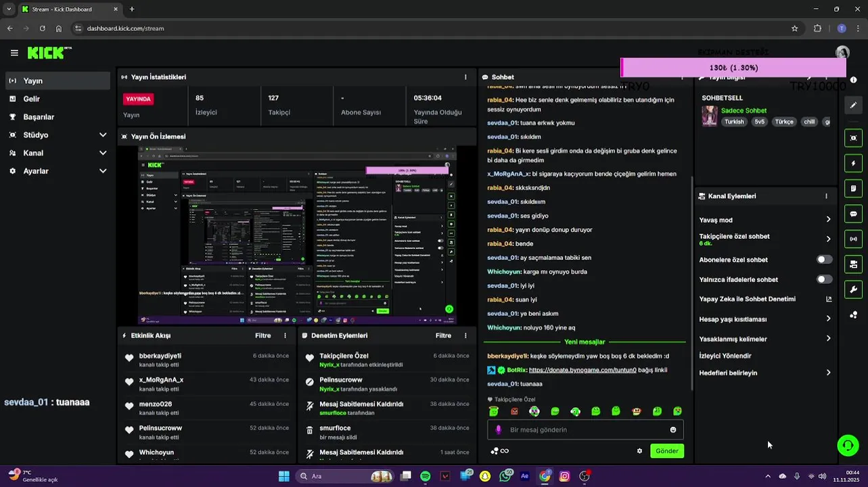Click the monkey emote in emote row
This screenshot has height=487, width=868.
point(637,411)
